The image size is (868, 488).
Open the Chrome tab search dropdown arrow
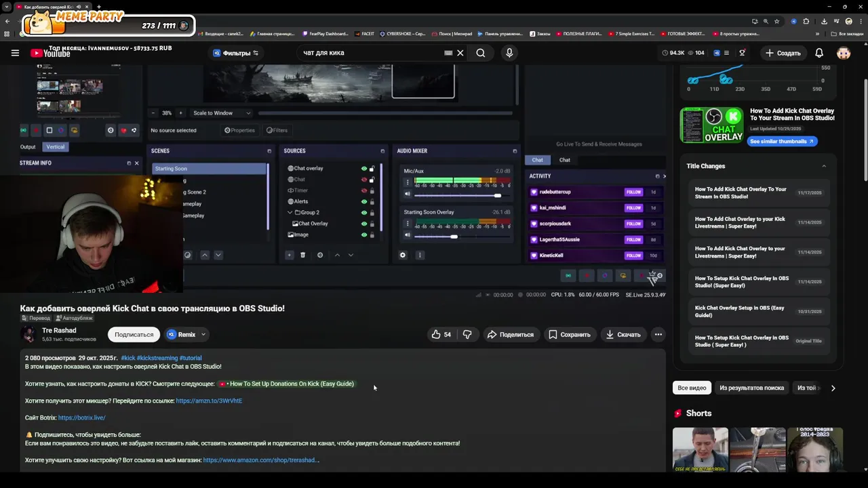pos(7,7)
